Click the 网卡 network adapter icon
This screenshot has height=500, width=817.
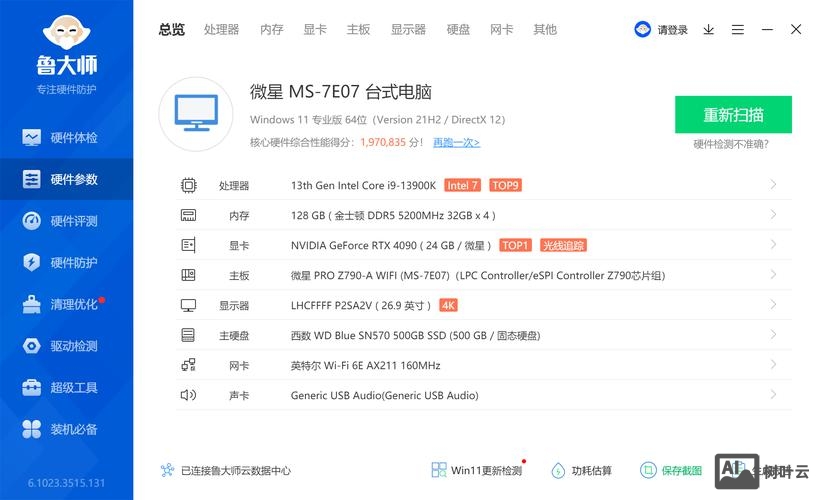pos(189,365)
